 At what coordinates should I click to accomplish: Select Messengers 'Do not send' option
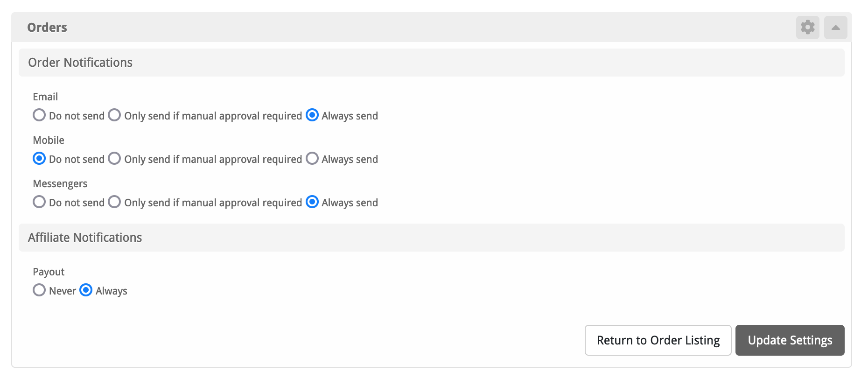tap(39, 202)
